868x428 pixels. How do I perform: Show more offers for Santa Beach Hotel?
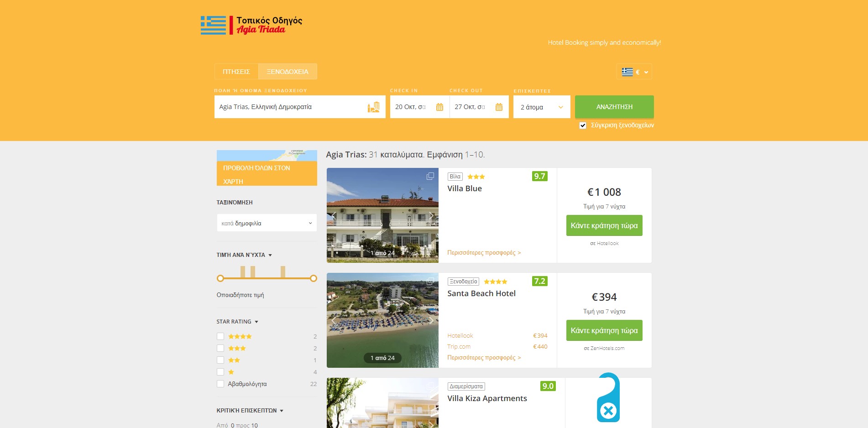coord(484,358)
